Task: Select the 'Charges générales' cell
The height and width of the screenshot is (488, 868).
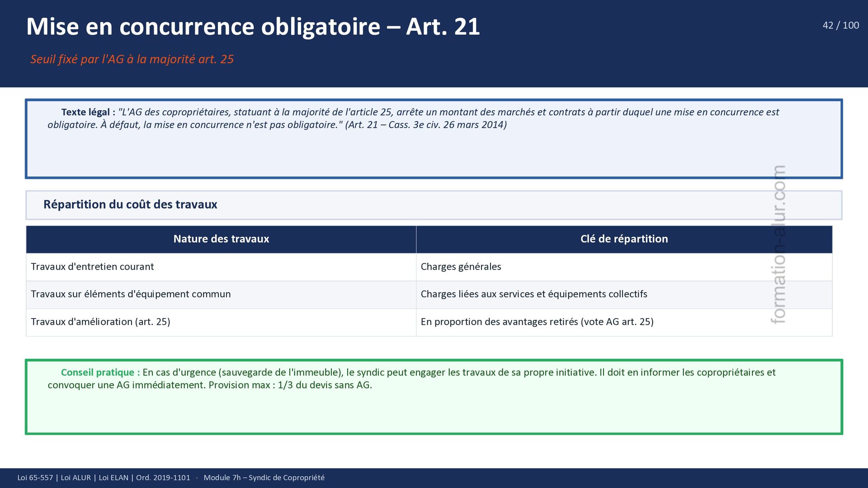Action: click(x=461, y=267)
